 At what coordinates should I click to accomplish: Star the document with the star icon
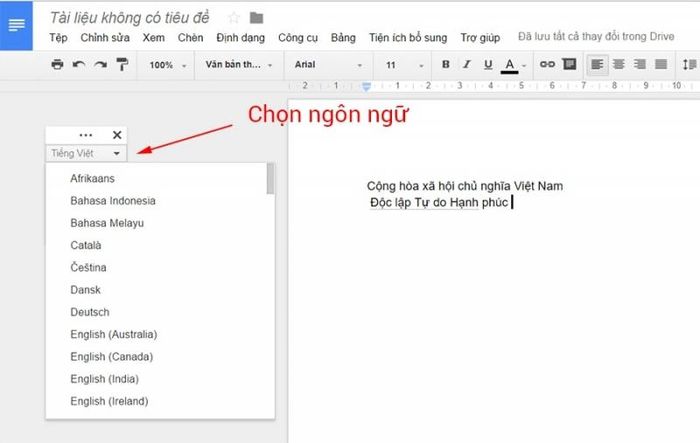pyautogui.click(x=233, y=18)
